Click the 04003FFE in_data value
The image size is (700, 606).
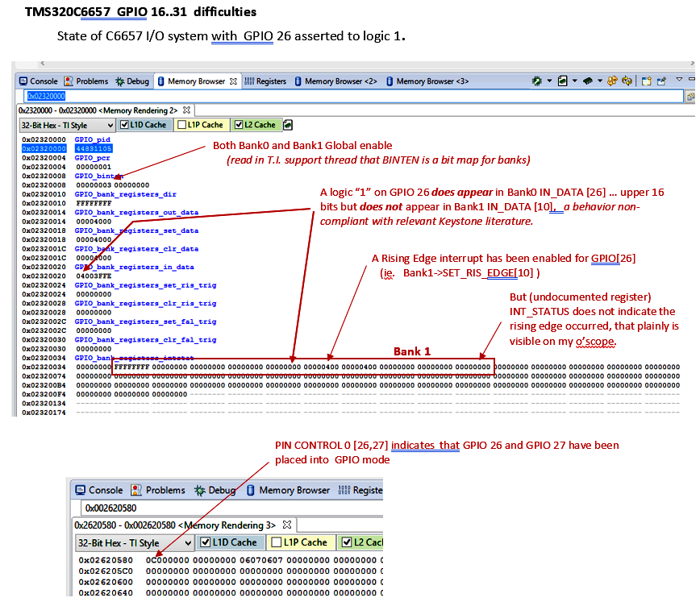tap(94, 276)
